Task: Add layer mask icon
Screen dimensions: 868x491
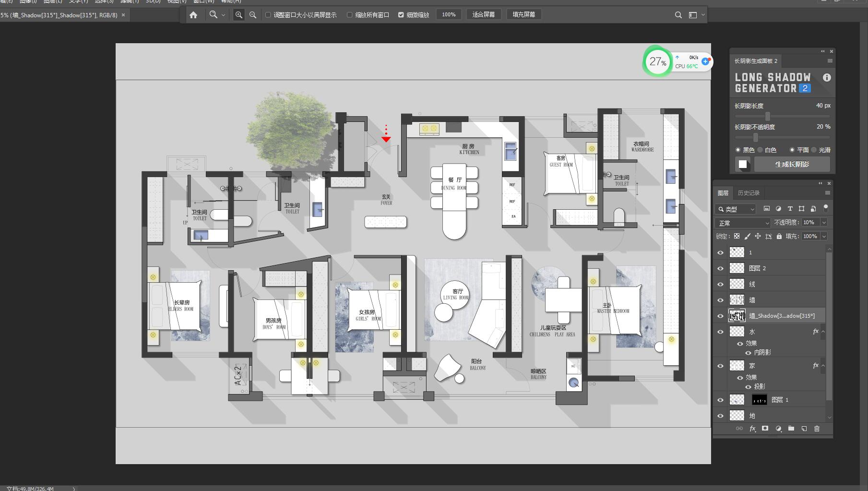Action: tap(765, 429)
